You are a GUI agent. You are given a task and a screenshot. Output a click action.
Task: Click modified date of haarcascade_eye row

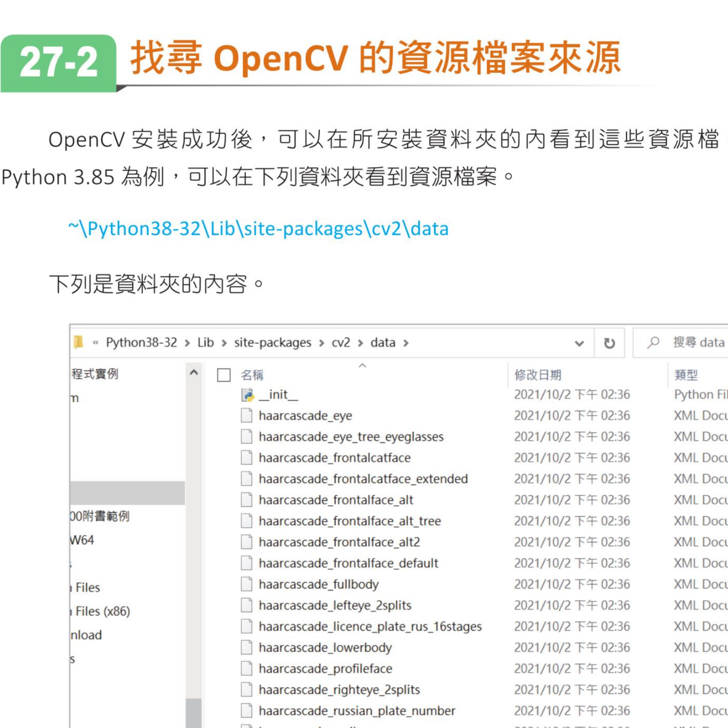[x=572, y=415]
